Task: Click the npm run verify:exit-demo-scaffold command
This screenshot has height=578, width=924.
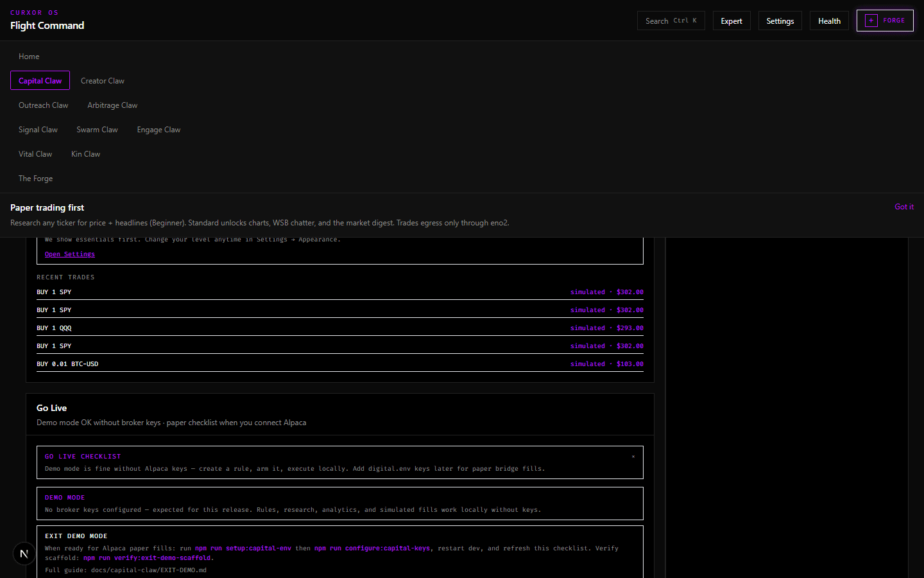Action: (x=147, y=558)
